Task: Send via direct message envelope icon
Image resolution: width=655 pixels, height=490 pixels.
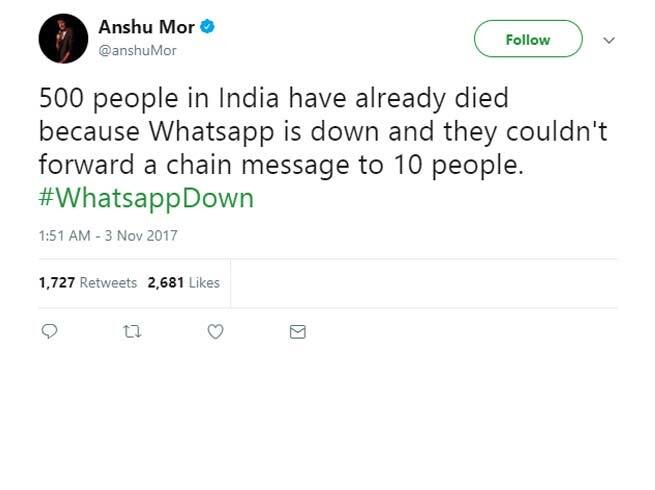Action: [x=297, y=332]
